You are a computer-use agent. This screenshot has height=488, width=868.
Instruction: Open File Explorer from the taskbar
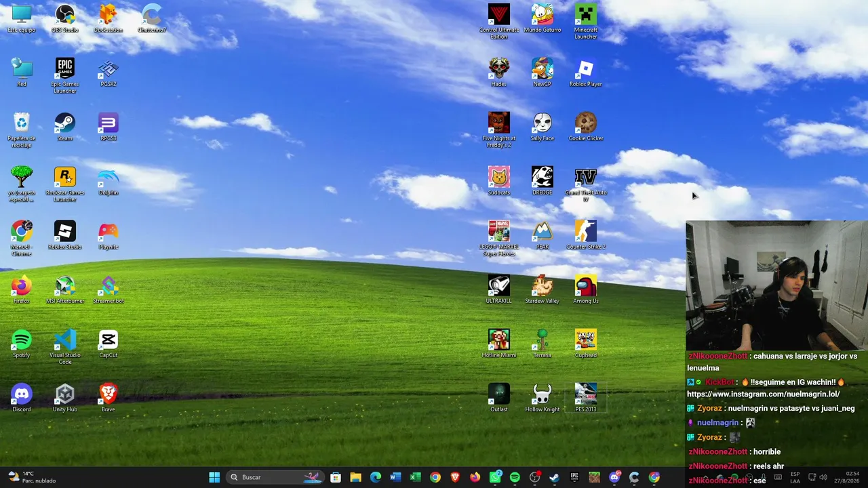point(355,477)
